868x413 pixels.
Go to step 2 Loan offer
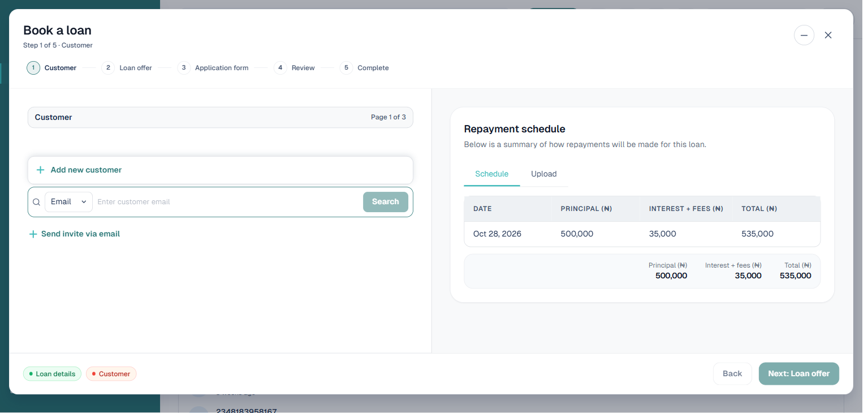click(127, 68)
